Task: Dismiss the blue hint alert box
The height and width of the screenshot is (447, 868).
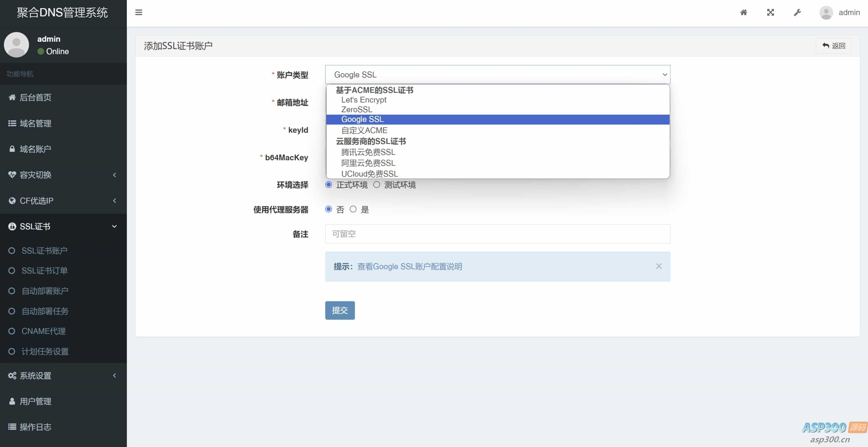Action: coord(658,266)
